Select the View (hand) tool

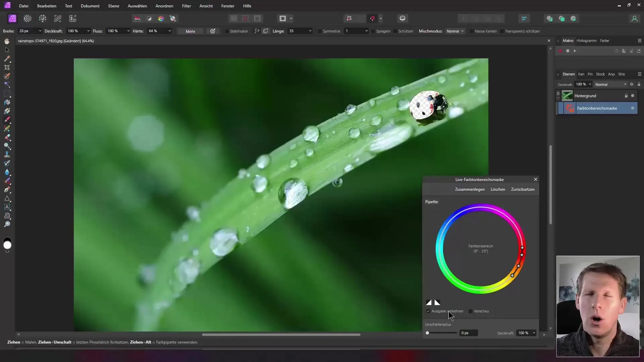7,41
